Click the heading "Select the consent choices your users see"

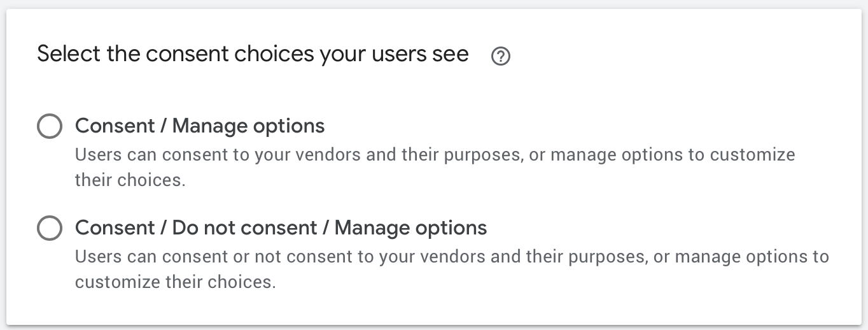pos(253,54)
